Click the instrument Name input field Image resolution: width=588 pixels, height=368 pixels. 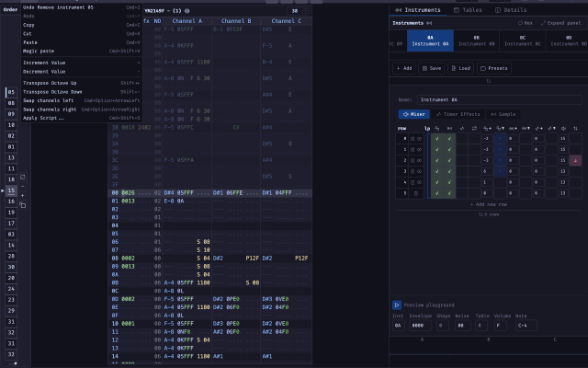(x=499, y=100)
